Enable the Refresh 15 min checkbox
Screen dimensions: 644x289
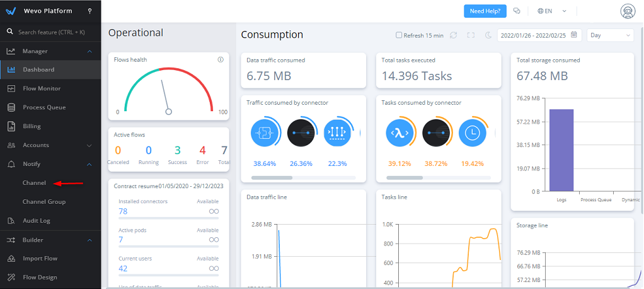click(x=399, y=35)
